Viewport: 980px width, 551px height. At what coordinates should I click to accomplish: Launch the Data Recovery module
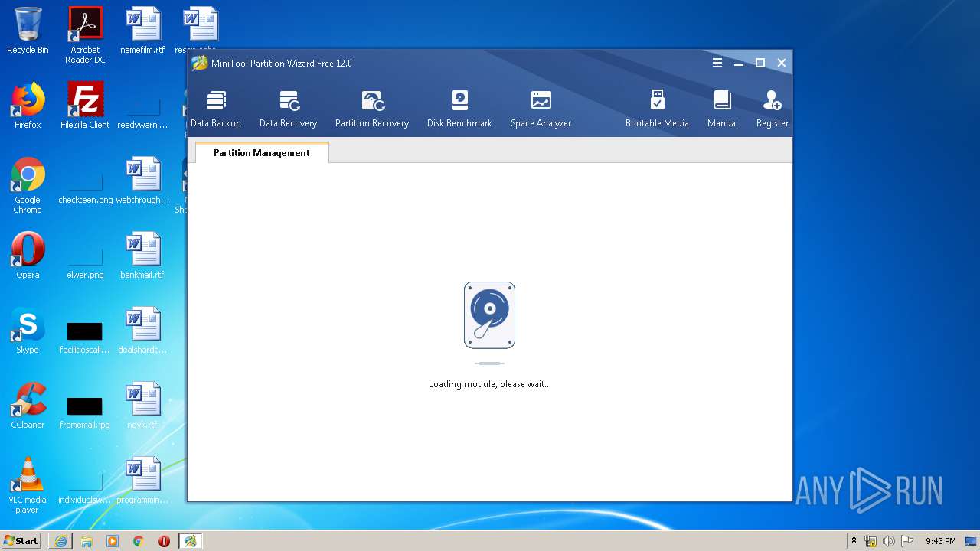click(288, 109)
